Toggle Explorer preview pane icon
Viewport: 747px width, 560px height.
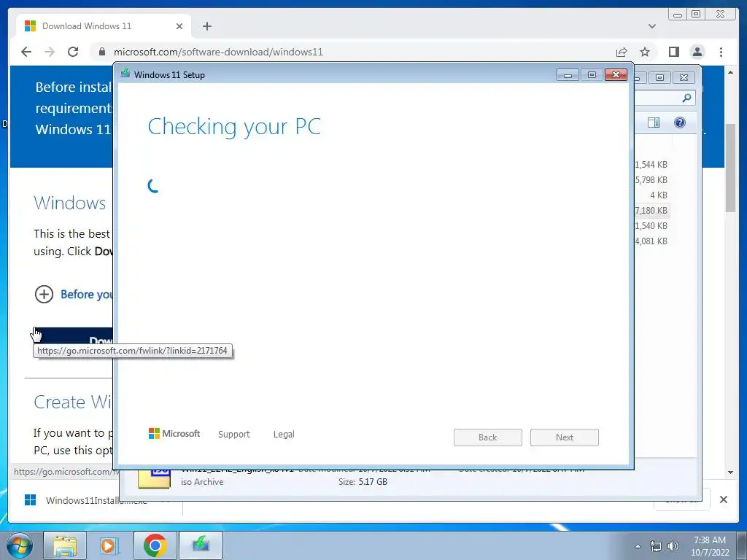coord(654,122)
